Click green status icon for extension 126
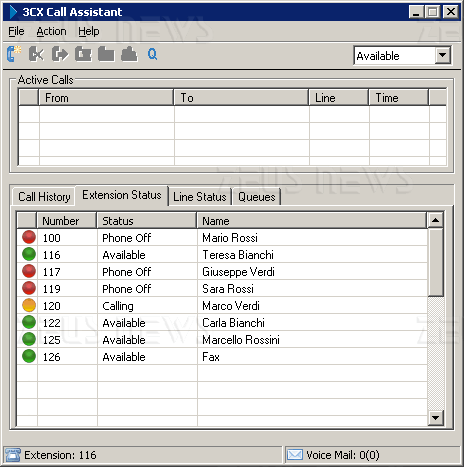Image resolution: width=464 pixels, height=467 pixels. click(29, 356)
